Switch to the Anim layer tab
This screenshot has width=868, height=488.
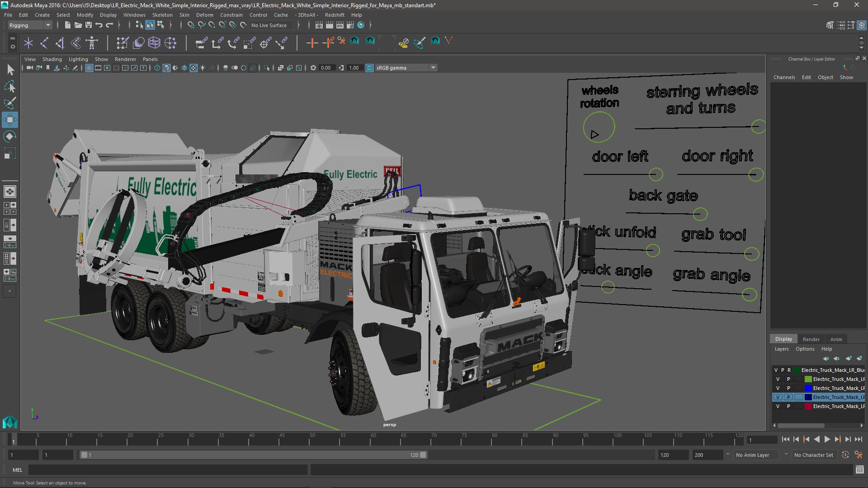[x=836, y=339]
